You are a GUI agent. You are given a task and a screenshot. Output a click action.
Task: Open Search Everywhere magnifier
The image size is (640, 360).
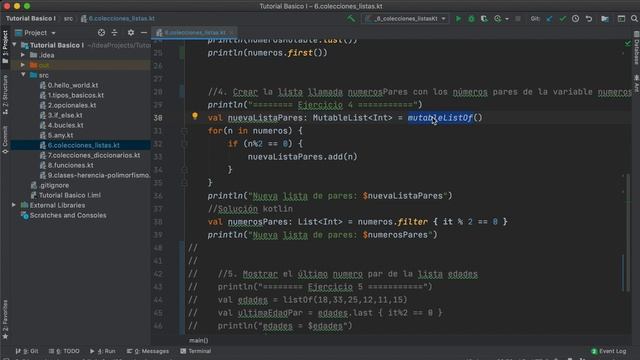click(634, 19)
